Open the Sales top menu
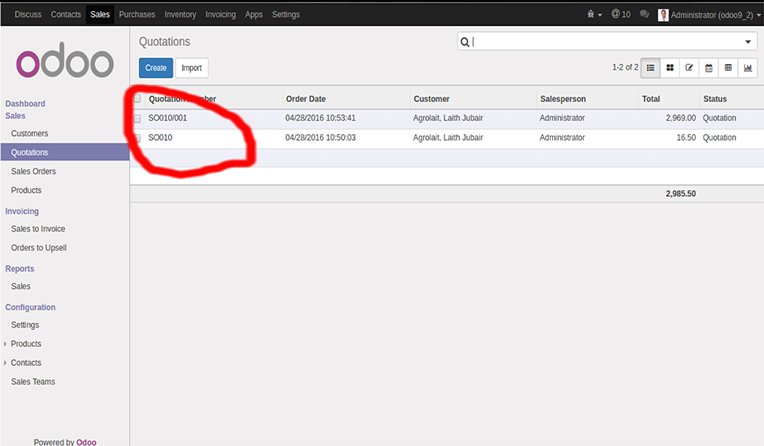Image resolution: width=764 pixels, height=446 pixels. pos(100,15)
